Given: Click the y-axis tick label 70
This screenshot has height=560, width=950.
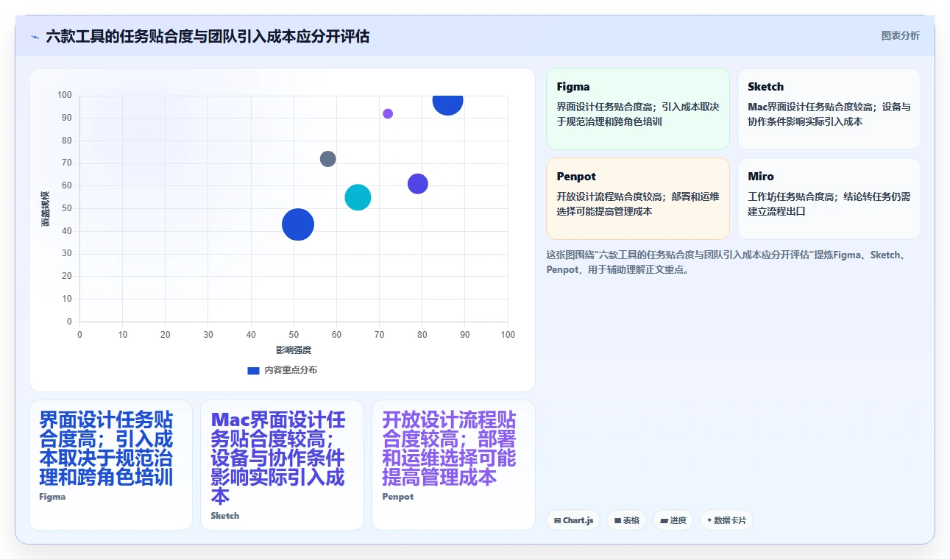Looking at the screenshot, I should tap(66, 163).
